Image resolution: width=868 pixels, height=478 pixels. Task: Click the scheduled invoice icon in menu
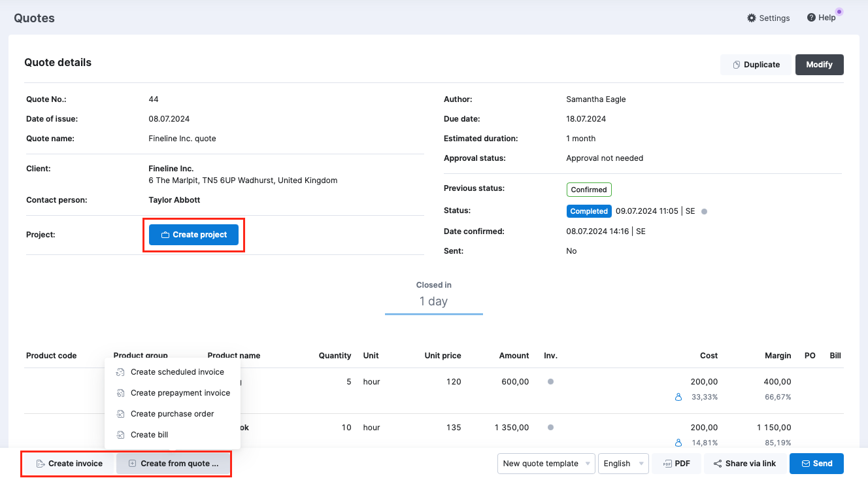120,372
